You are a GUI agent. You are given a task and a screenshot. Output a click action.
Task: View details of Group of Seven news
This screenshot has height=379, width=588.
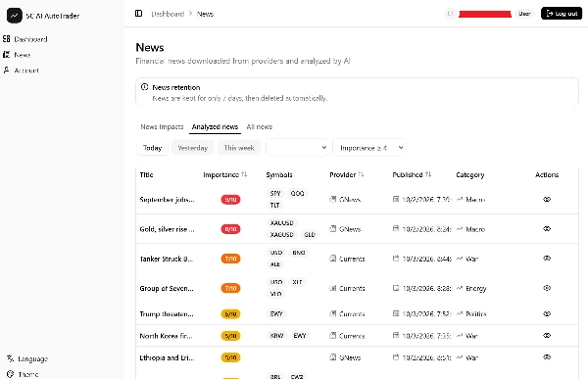coord(547,288)
